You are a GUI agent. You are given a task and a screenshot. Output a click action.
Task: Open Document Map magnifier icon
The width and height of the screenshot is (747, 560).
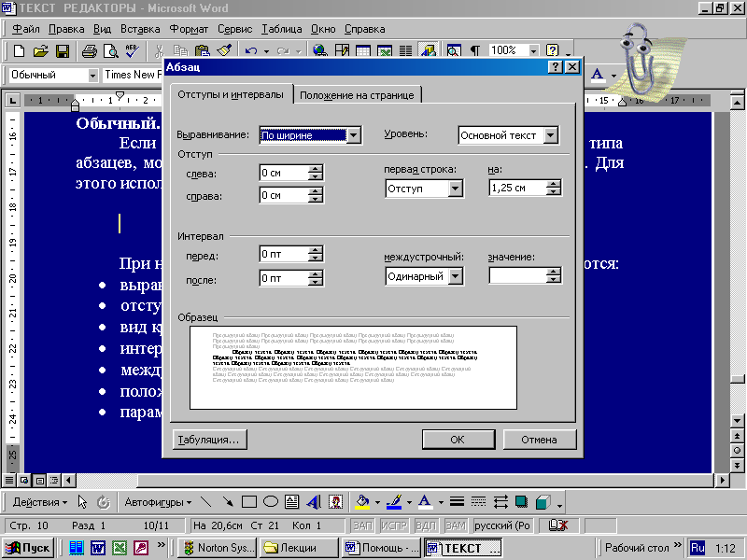pos(454,50)
